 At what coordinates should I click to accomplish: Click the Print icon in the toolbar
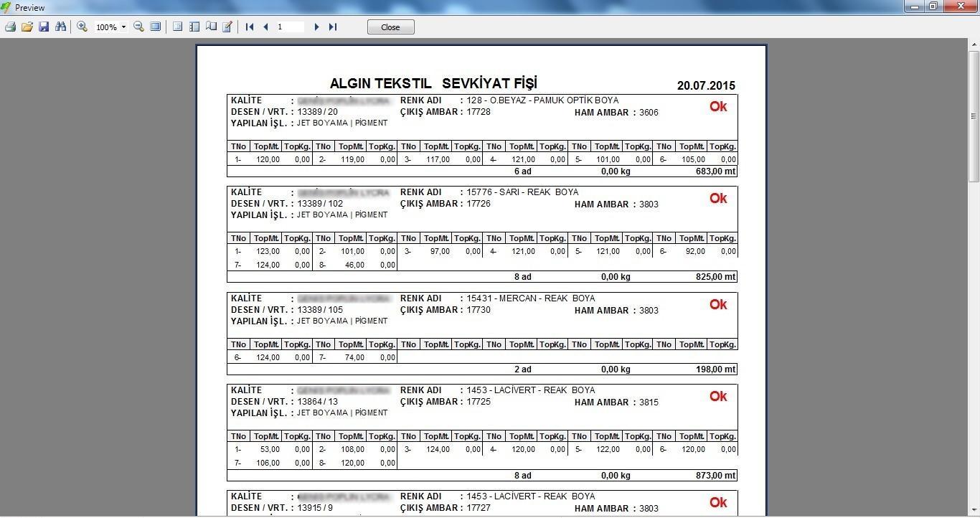click(10, 27)
